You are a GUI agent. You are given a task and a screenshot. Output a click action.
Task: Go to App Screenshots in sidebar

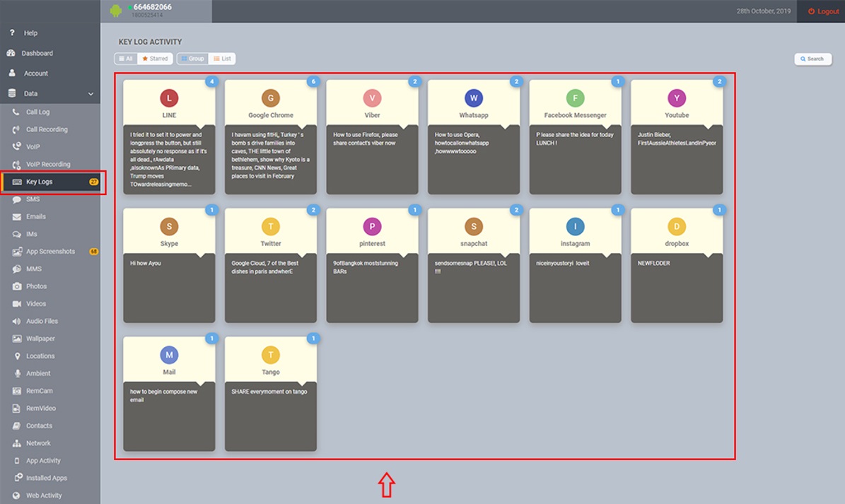click(50, 252)
